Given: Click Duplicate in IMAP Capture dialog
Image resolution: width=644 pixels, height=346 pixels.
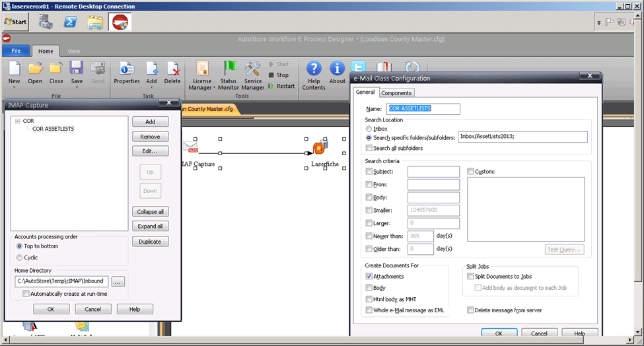Looking at the screenshot, I should (x=151, y=242).
